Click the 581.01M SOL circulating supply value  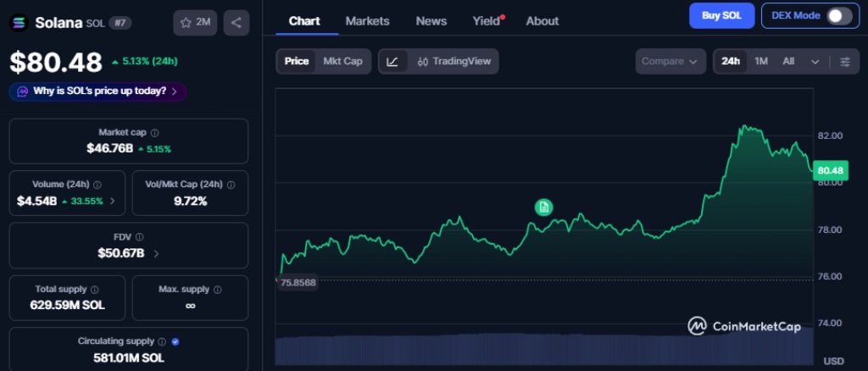point(129,357)
